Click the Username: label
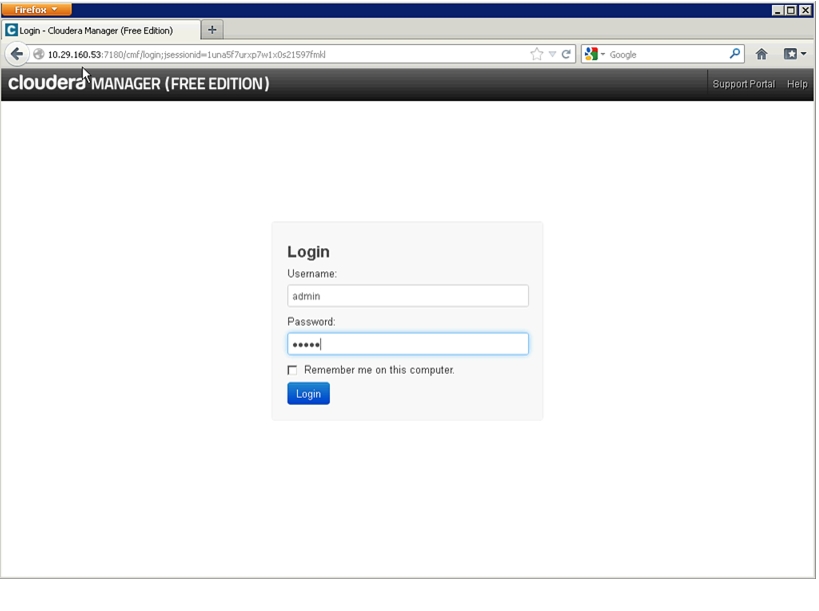Viewport: 819px width, 611px height. [x=312, y=274]
